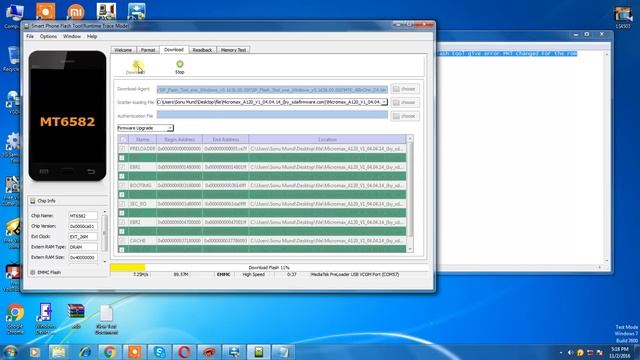
Task: Switch to the Format tab
Action: 148,50
